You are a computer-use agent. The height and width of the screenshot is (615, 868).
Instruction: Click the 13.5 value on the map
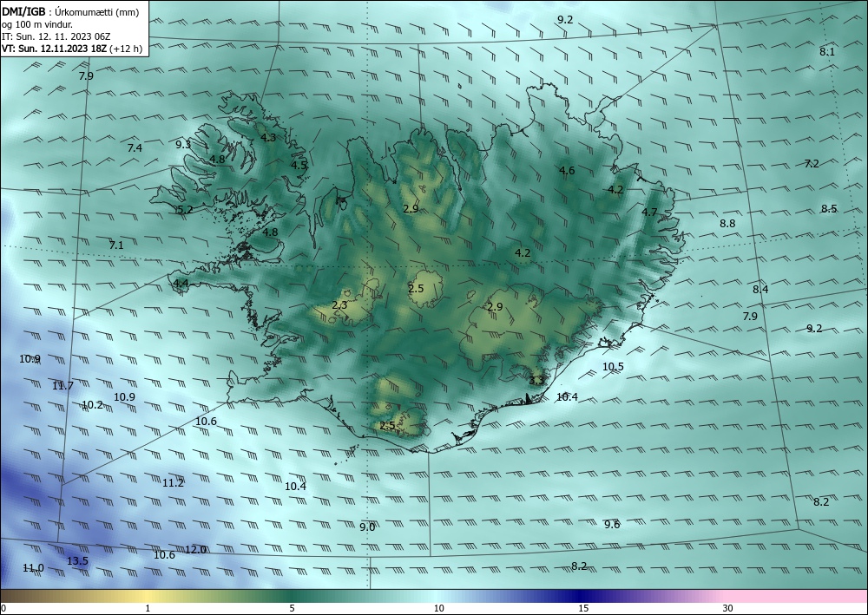click(x=77, y=561)
